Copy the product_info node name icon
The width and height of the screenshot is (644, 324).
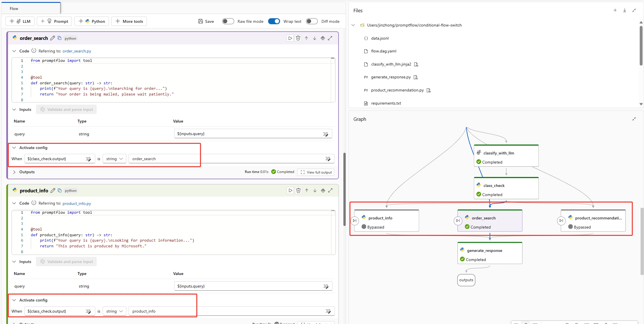tap(60, 190)
